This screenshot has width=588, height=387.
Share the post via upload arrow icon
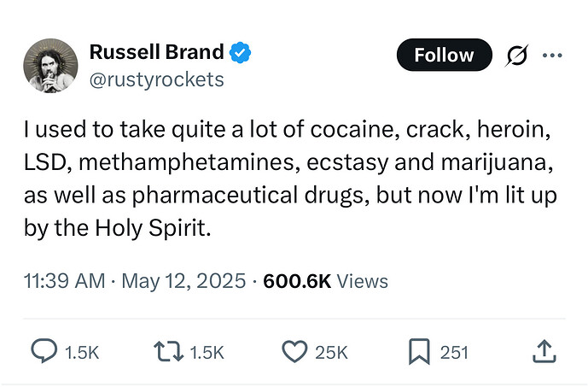pos(544,351)
